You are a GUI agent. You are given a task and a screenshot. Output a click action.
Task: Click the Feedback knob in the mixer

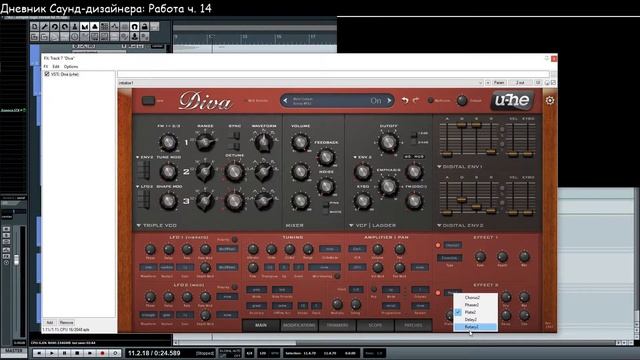coord(326,157)
